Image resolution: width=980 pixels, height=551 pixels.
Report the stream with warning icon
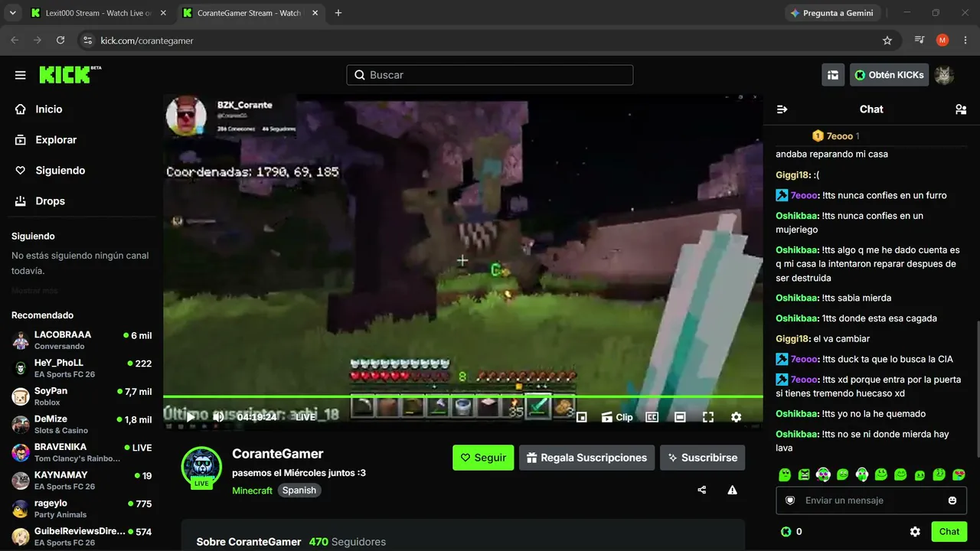733,490
